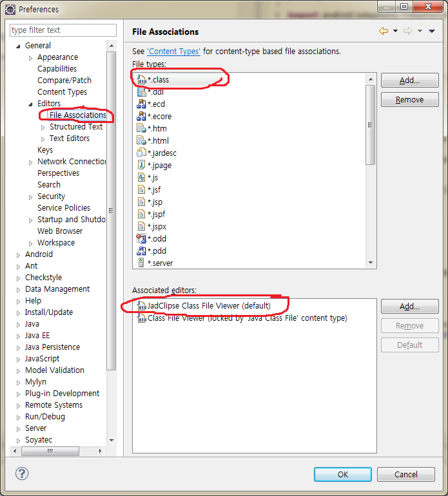Viewport: 448px width, 496px height.
Task: Collapse the Editors tree node
Action: coord(30,104)
